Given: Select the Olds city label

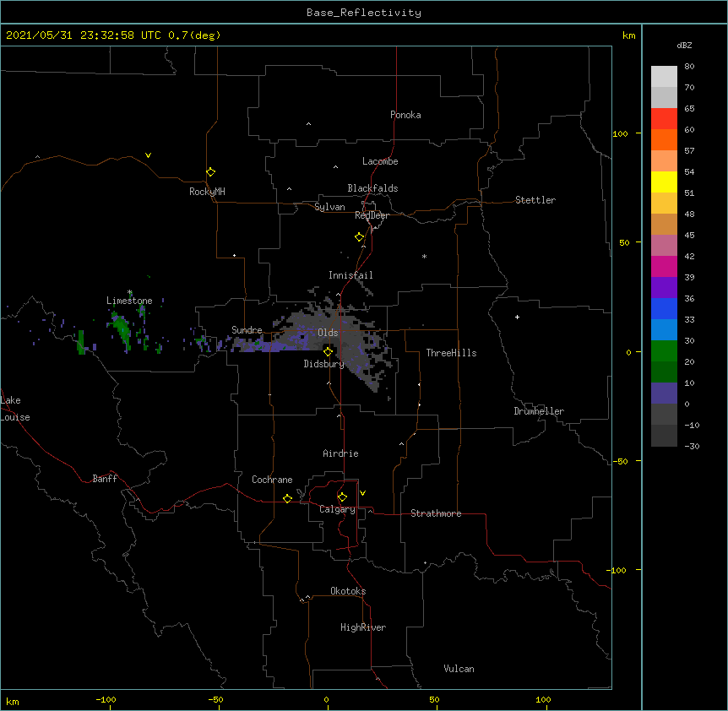Looking at the screenshot, I should coord(328,333).
